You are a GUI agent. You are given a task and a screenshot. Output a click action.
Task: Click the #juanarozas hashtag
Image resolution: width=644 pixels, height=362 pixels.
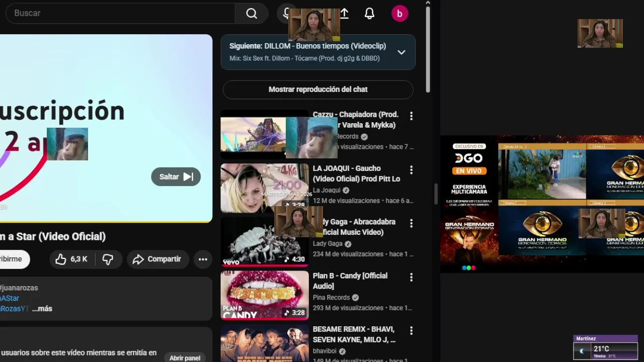19,288
